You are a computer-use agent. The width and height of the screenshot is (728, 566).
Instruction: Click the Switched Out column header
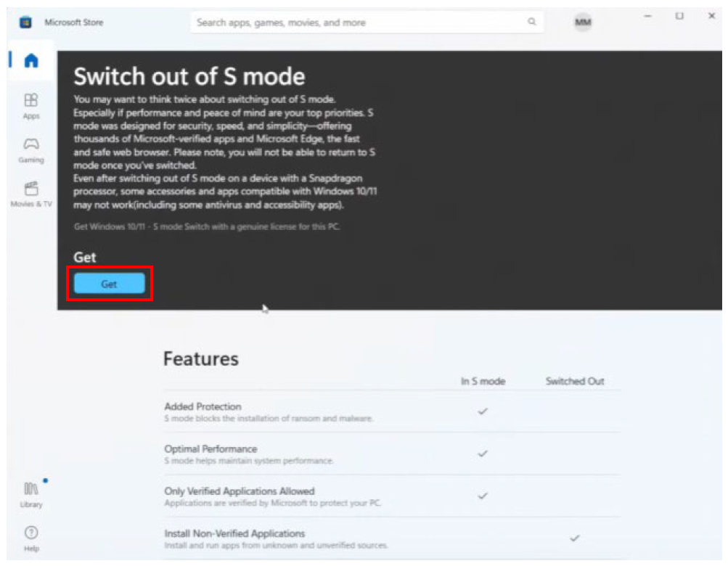(575, 381)
